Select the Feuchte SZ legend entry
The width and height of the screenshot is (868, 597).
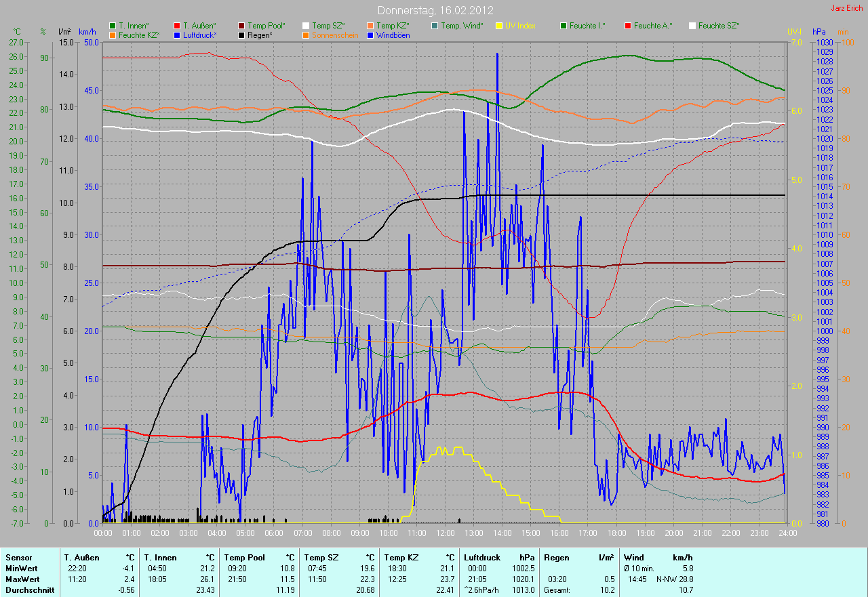pyautogui.click(x=719, y=26)
